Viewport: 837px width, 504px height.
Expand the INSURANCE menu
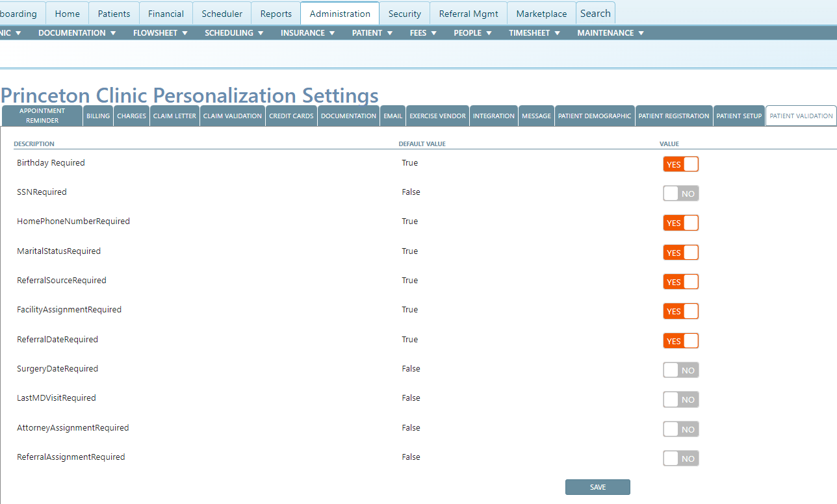(307, 32)
